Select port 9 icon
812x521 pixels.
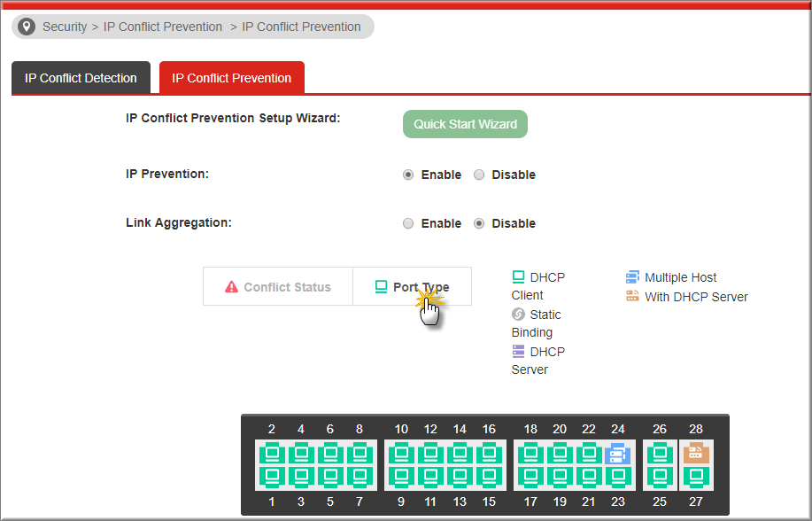click(401, 476)
